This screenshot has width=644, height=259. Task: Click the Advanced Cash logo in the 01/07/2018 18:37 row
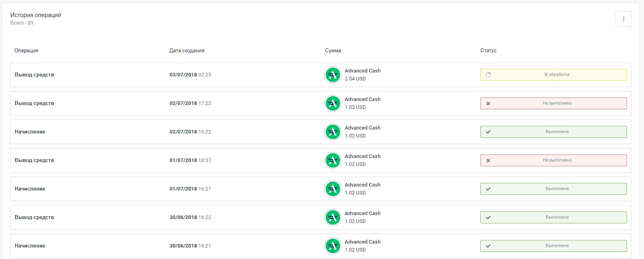click(x=332, y=160)
